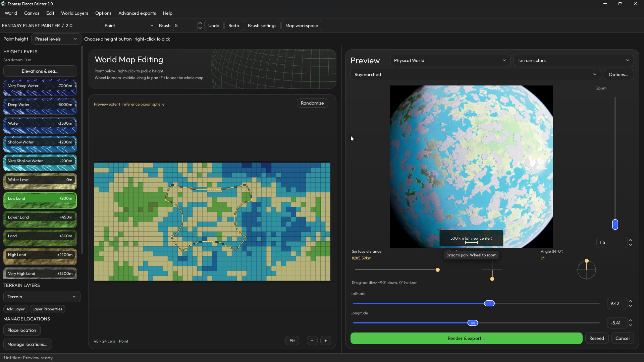Click Fit to show whole map
Image resolution: width=644 pixels, height=362 pixels.
292,341
